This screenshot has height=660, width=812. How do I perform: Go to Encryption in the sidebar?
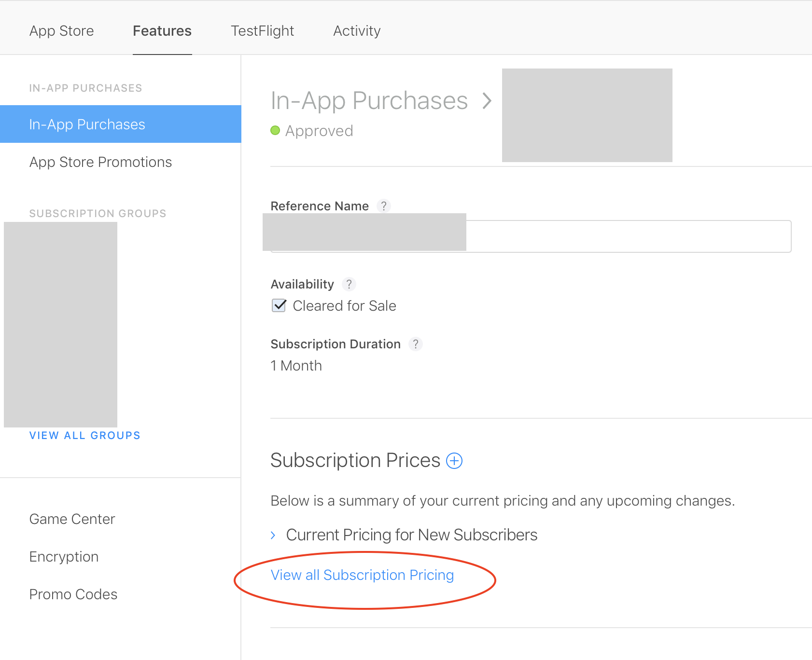tap(64, 557)
